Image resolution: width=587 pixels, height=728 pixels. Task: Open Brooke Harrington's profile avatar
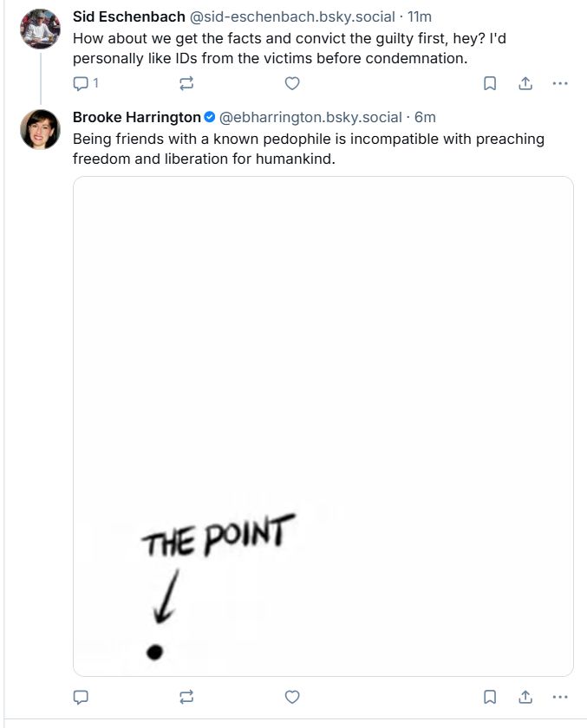click(40, 129)
